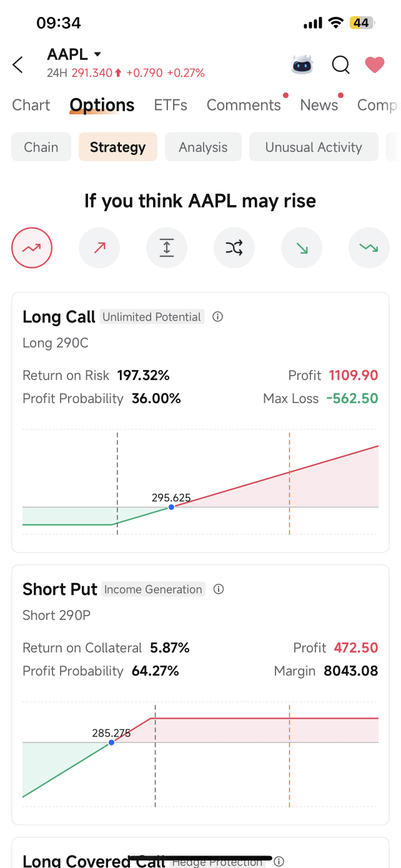Open the Short Put strategy card
Screen dimensions: 401x868
click(x=200, y=695)
